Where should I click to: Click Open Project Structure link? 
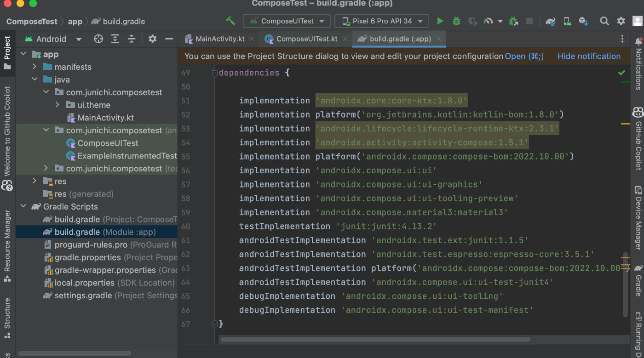524,56
